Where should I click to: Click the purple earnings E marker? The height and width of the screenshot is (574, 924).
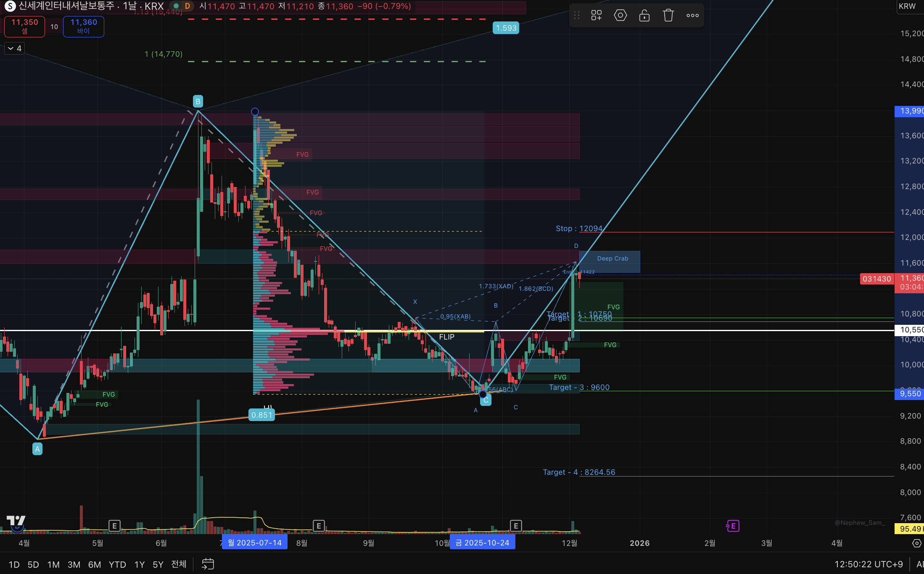pyautogui.click(x=733, y=526)
